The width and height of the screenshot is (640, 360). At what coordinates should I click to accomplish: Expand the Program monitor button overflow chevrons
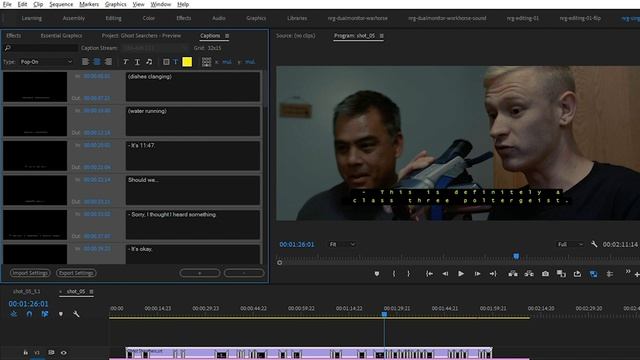[628, 271]
